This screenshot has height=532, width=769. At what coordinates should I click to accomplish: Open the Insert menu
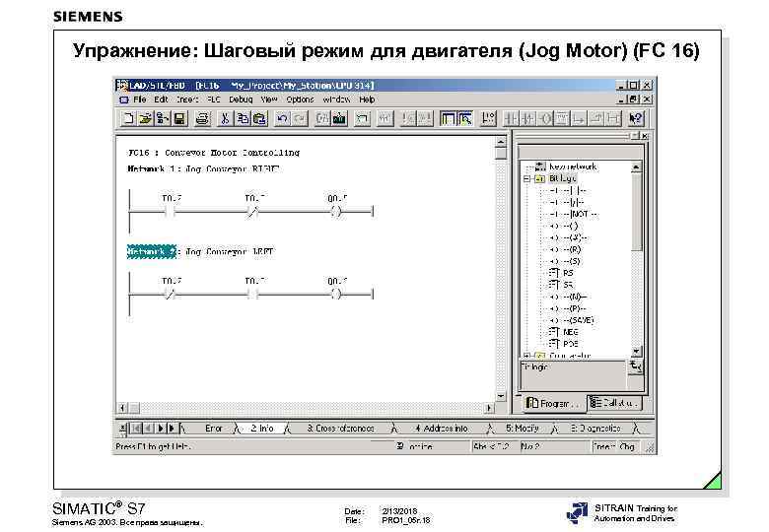click(187, 100)
